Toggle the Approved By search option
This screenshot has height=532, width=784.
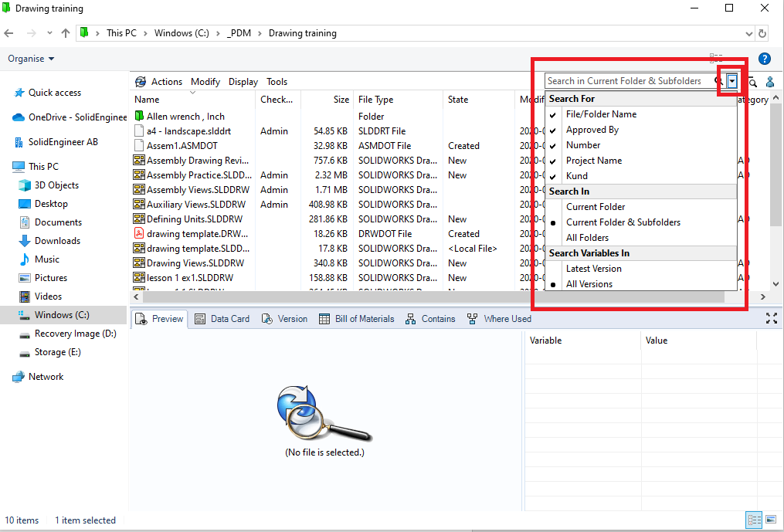tap(592, 130)
